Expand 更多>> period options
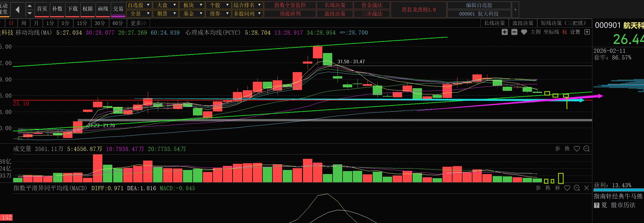 click(x=138, y=23)
